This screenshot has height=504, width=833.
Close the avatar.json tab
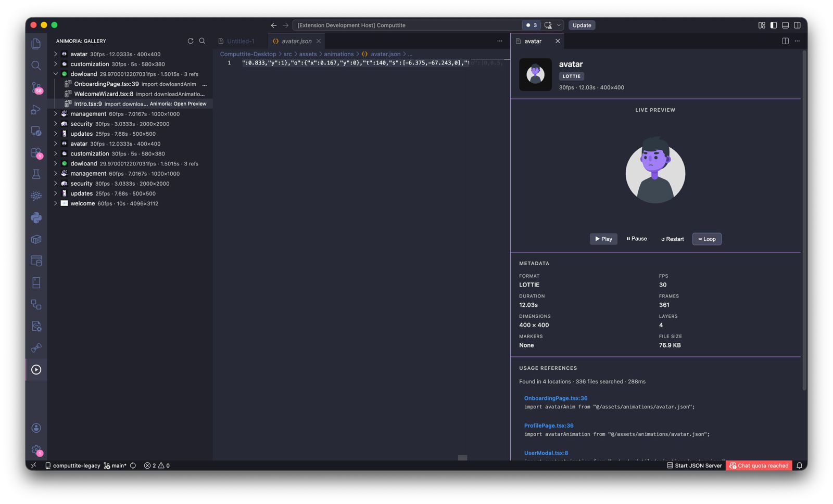(319, 41)
